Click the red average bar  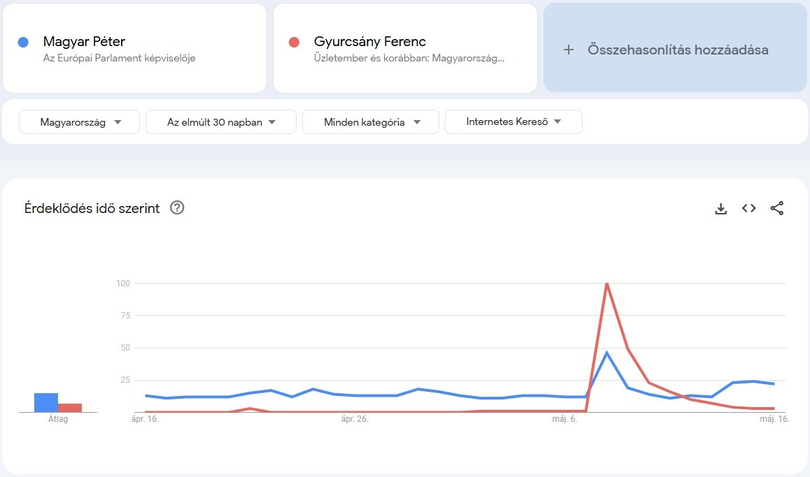click(x=69, y=407)
